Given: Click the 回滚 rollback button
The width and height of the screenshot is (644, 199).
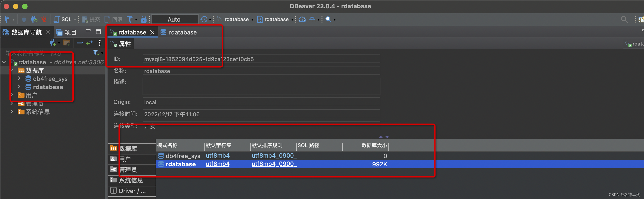Looking at the screenshot, I should coord(113,19).
